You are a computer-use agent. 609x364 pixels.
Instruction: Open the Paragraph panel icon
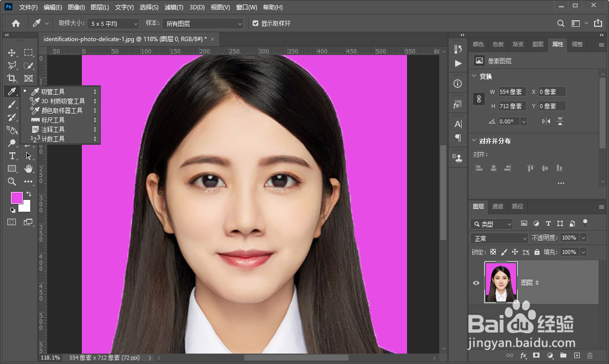pyautogui.click(x=458, y=138)
